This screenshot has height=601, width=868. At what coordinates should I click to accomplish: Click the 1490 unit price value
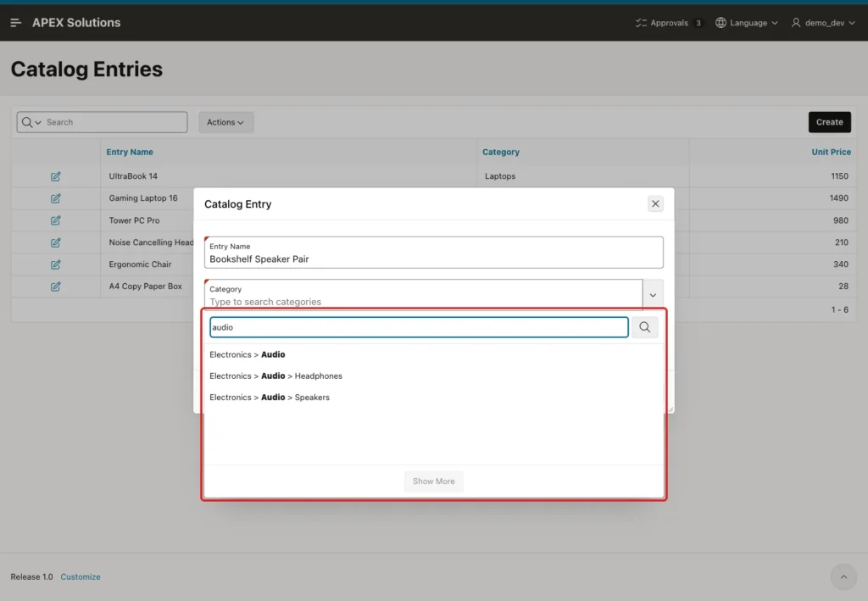tap(838, 198)
